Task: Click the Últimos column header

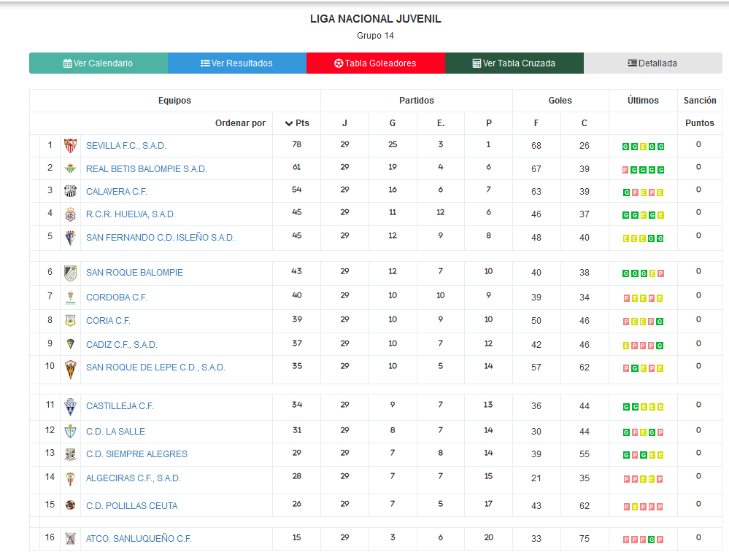Action: [643, 101]
